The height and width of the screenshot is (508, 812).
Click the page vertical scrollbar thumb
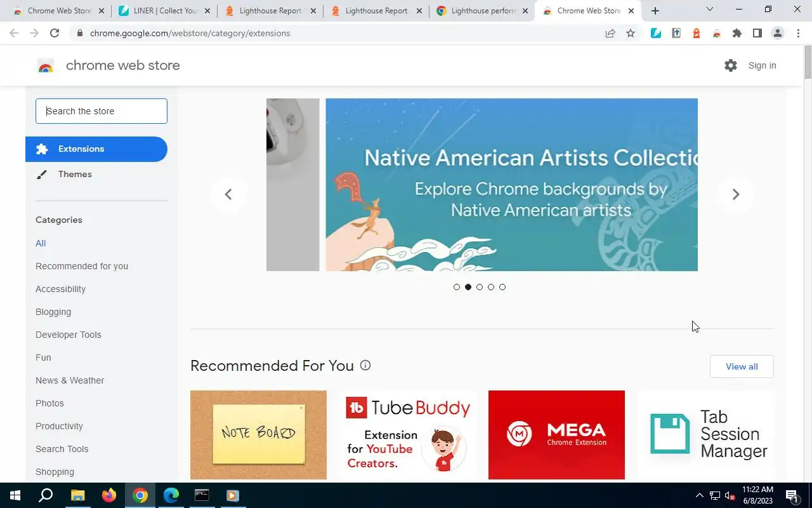(808, 62)
